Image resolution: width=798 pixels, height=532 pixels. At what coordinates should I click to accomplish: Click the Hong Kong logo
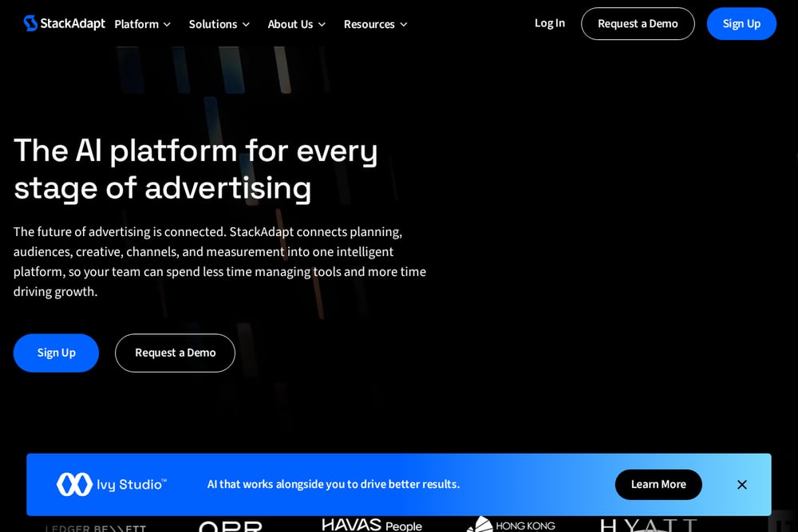pos(511,524)
